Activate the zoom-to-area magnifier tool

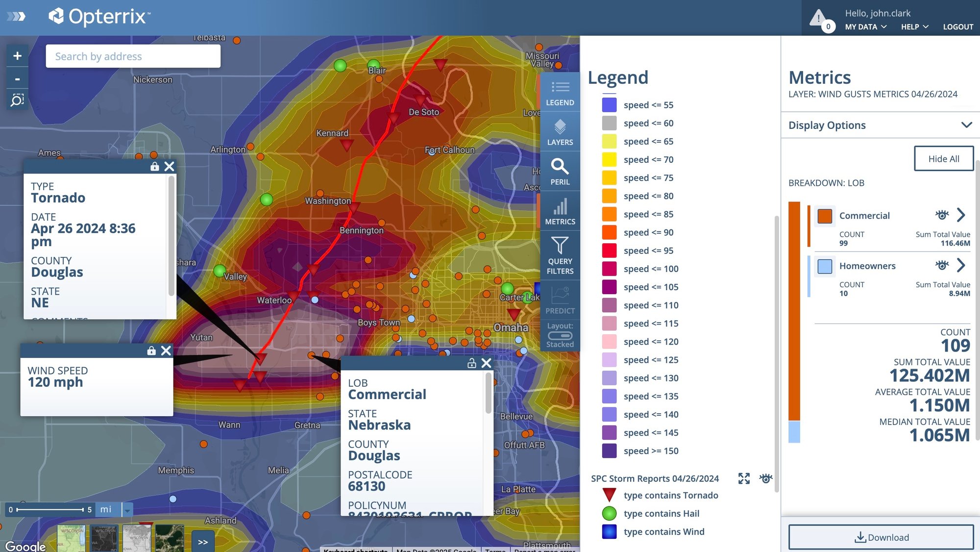17,99
